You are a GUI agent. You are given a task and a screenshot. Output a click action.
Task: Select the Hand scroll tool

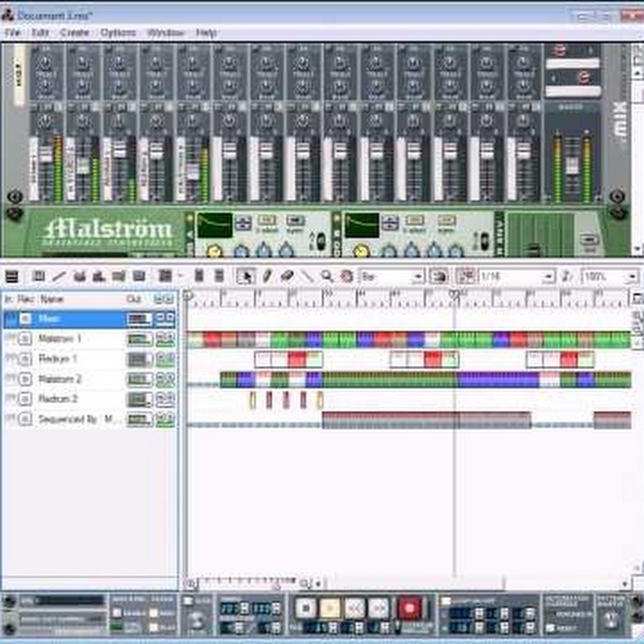pos(347,276)
